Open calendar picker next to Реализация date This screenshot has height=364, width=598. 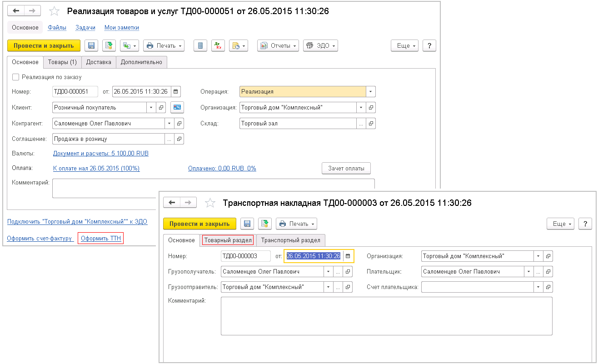176,91
